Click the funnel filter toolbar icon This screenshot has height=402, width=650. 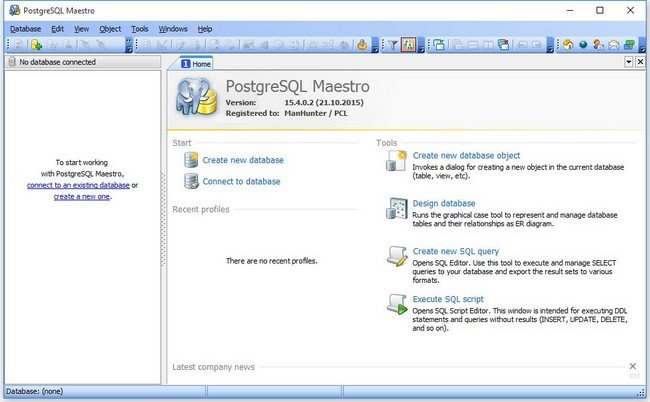click(x=393, y=45)
